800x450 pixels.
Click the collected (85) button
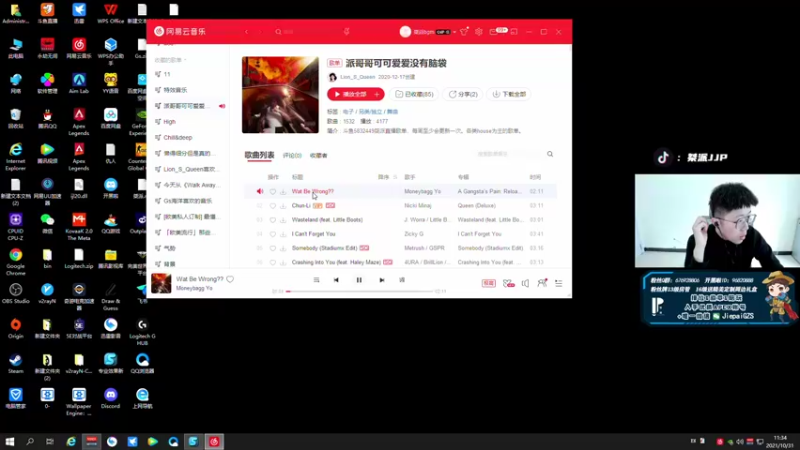pyautogui.click(x=414, y=94)
